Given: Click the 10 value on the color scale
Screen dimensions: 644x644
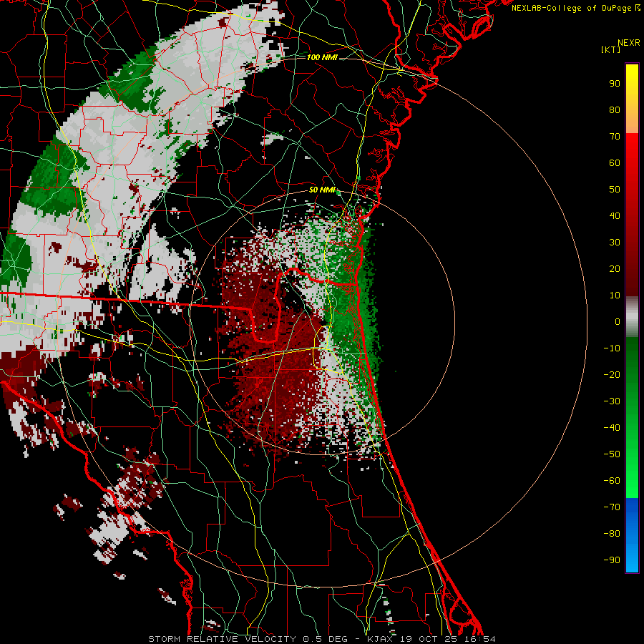Looking at the screenshot, I should point(615,296).
